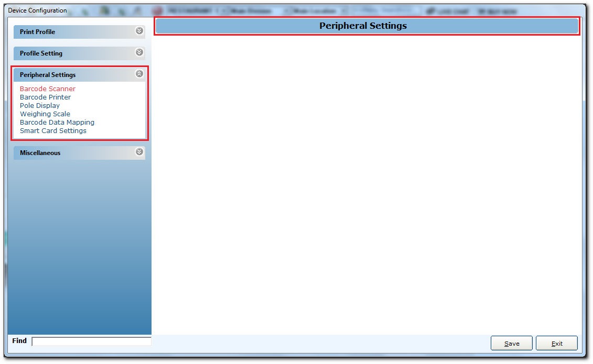593x364 pixels.
Task: Open Pole Display settings
Action: click(40, 105)
